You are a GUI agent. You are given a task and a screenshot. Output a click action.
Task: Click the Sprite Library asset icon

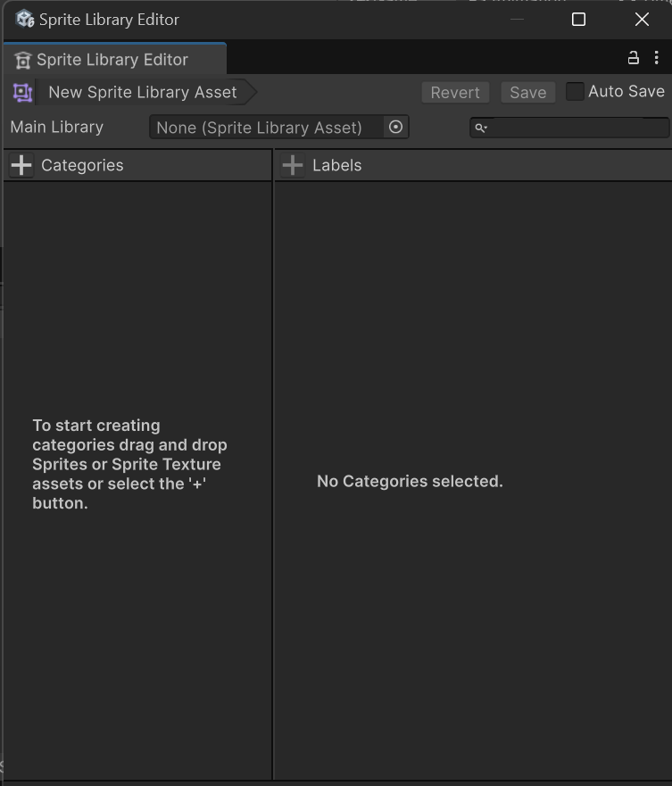pyautogui.click(x=22, y=93)
